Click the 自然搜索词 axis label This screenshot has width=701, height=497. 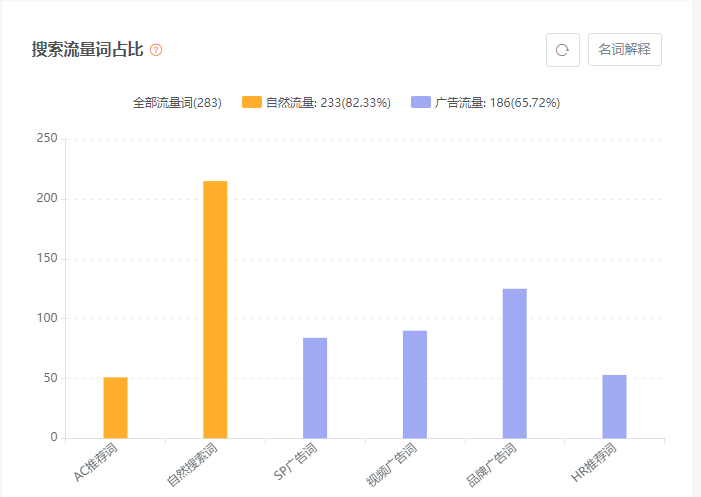(x=192, y=465)
